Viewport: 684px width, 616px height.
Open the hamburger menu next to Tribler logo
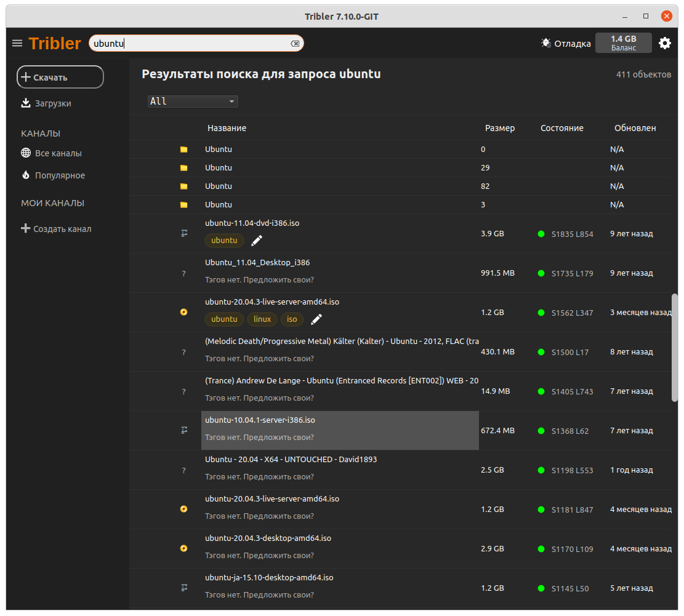click(x=17, y=43)
